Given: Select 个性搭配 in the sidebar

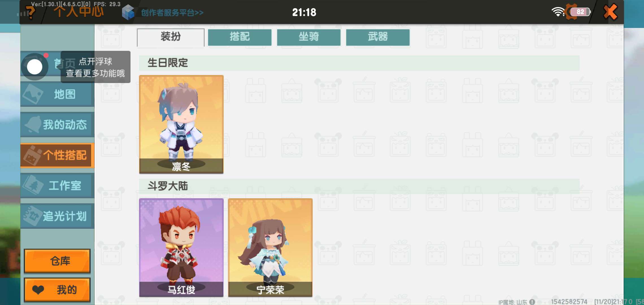Looking at the screenshot, I should 57,155.
